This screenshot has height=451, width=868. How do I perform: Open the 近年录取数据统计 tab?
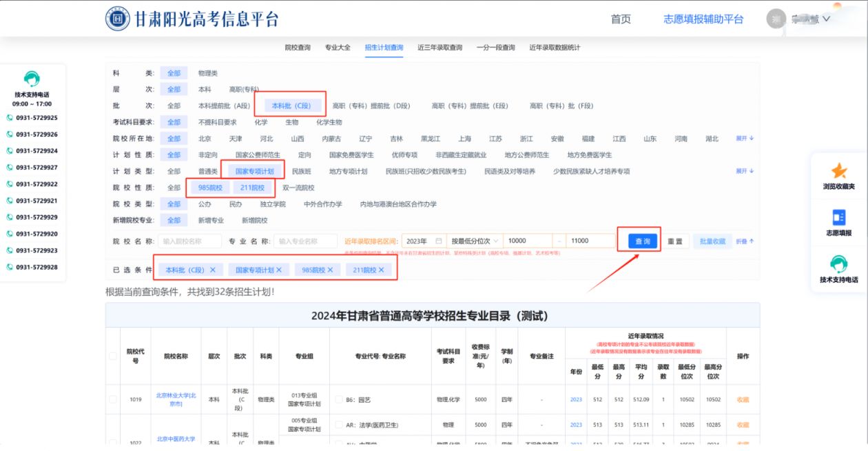click(x=555, y=48)
